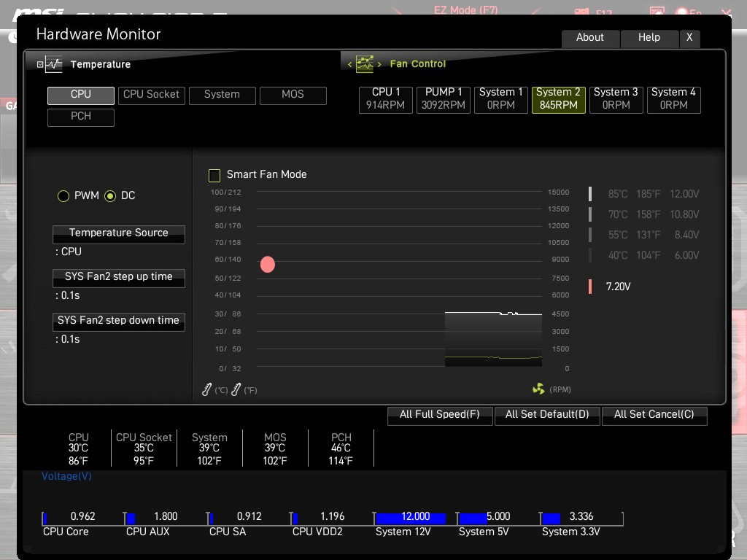Select the PWM radio button
The width and height of the screenshot is (747, 560).
pyautogui.click(x=63, y=196)
